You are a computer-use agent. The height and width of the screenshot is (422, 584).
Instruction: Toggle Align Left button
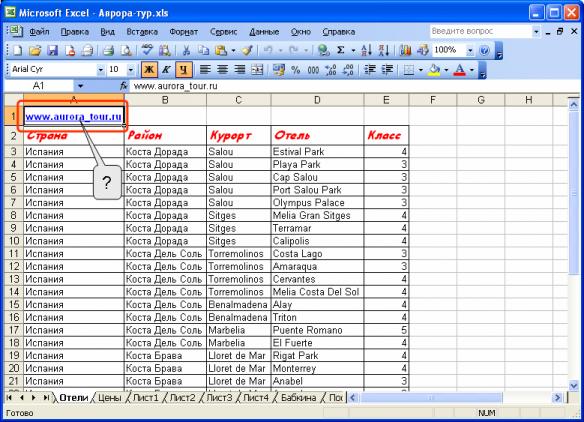205,70
